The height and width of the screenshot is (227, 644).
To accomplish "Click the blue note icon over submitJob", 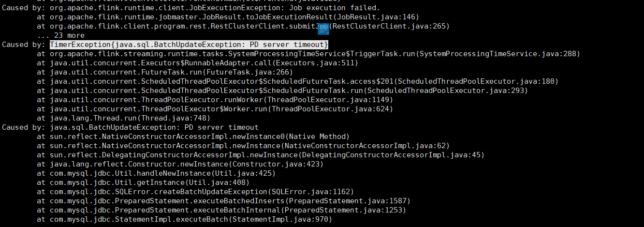I will [323, 29].
